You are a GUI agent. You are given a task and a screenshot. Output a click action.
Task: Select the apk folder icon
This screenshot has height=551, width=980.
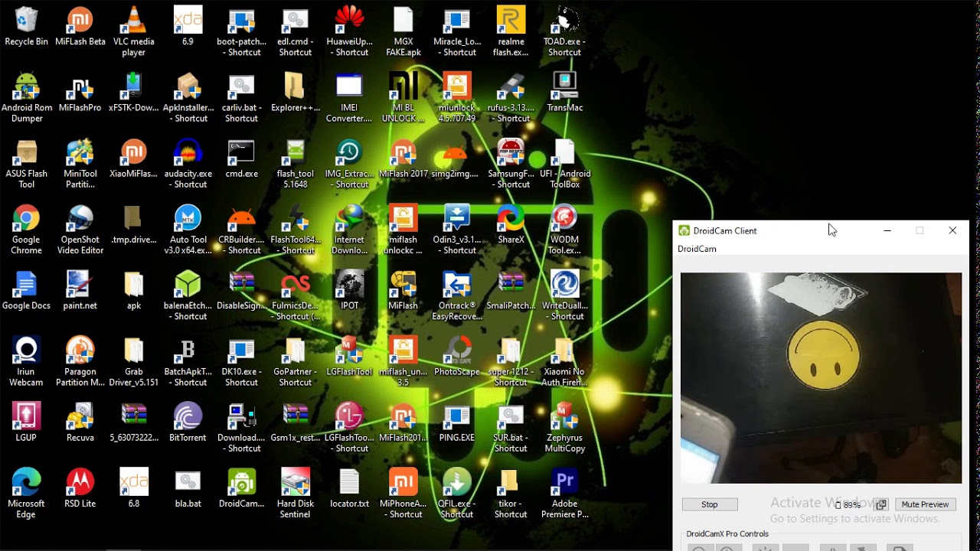[134, 290]
